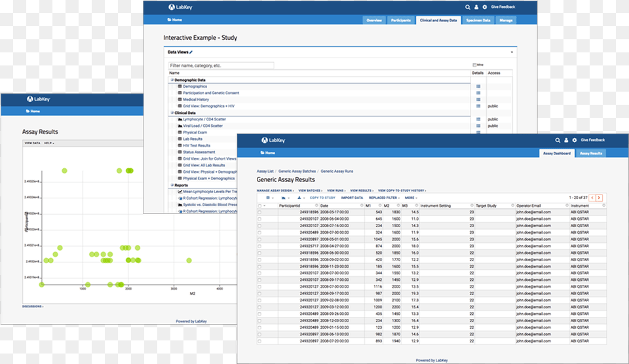Click the LabKey logo in the scatter plot window

point(38,99)
